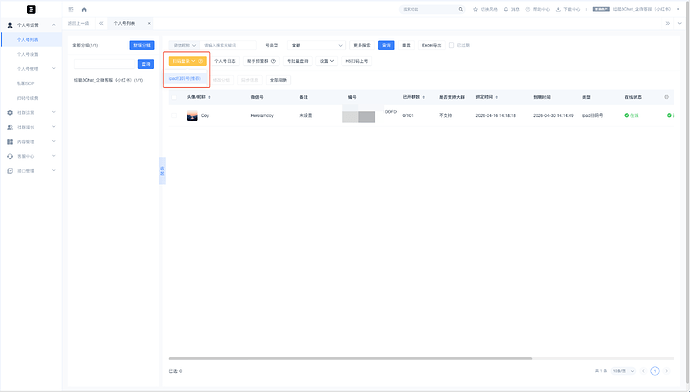Sort by the 绑定时间 column arrow

click(497, 97)
